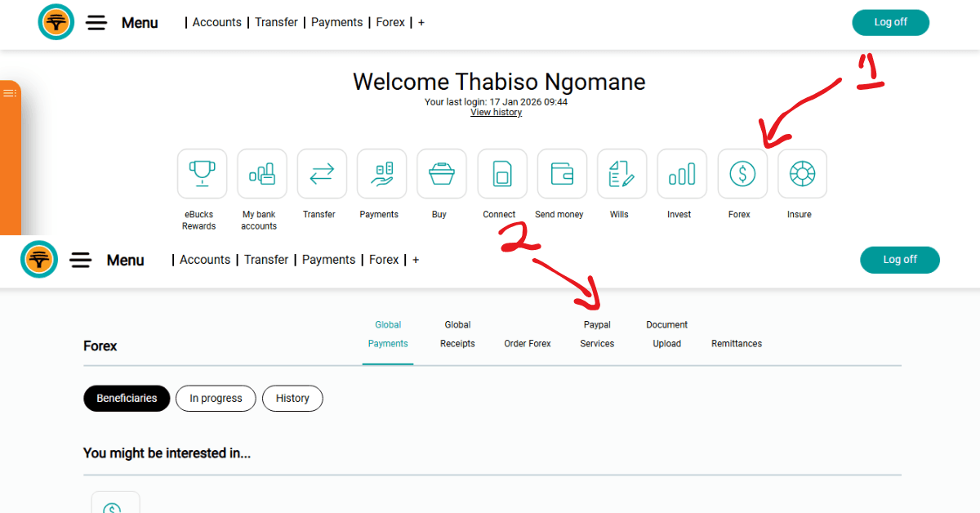980x513 pixels.
Task: Click the View history link
Action: 496,113
